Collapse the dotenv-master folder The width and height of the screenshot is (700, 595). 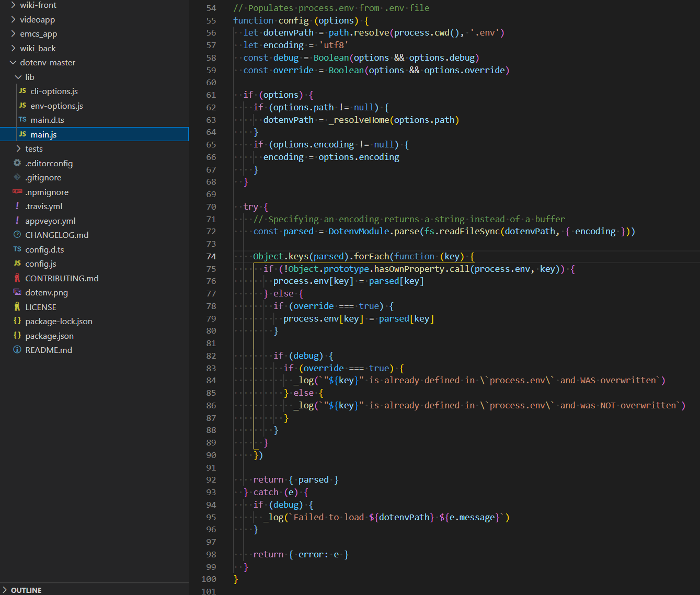click(x=13, y=63)
